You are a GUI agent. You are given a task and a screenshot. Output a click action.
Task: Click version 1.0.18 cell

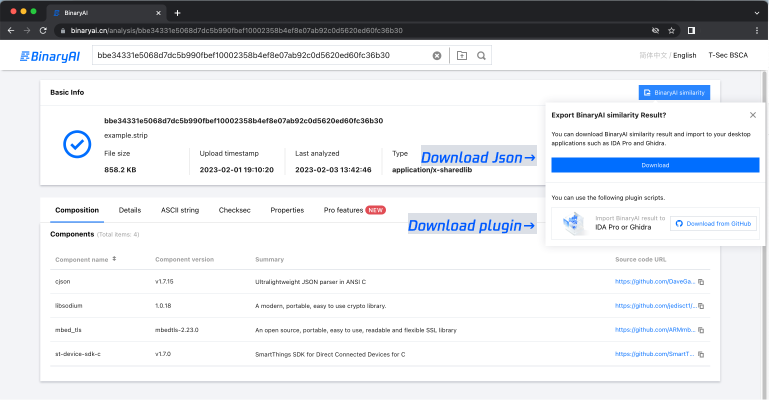163,305
